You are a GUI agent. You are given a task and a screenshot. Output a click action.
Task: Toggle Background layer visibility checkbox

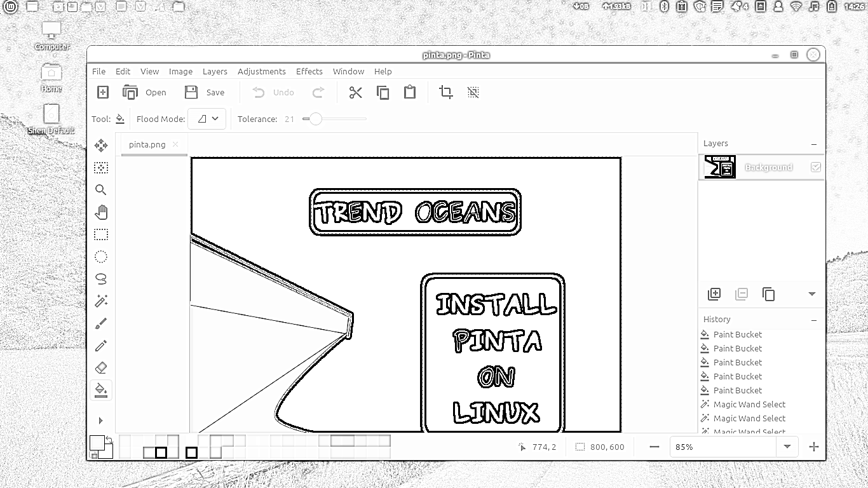coord(815,167)
